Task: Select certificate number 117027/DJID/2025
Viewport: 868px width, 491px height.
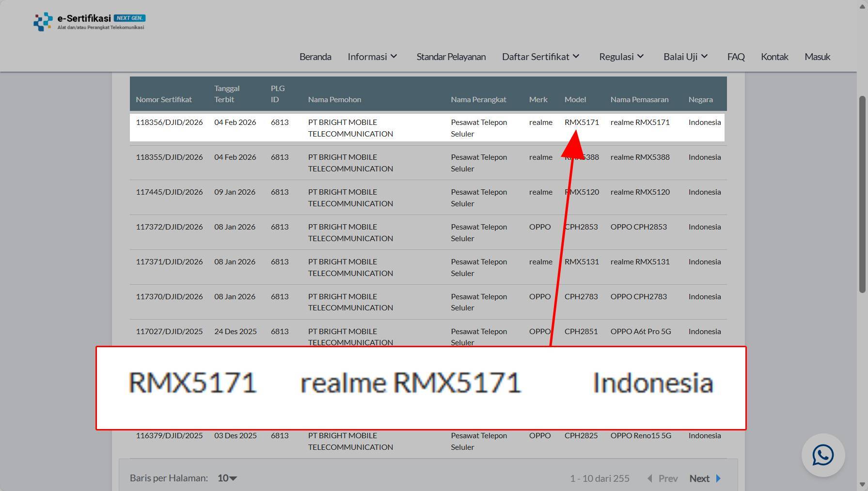Action: (169, 331)
